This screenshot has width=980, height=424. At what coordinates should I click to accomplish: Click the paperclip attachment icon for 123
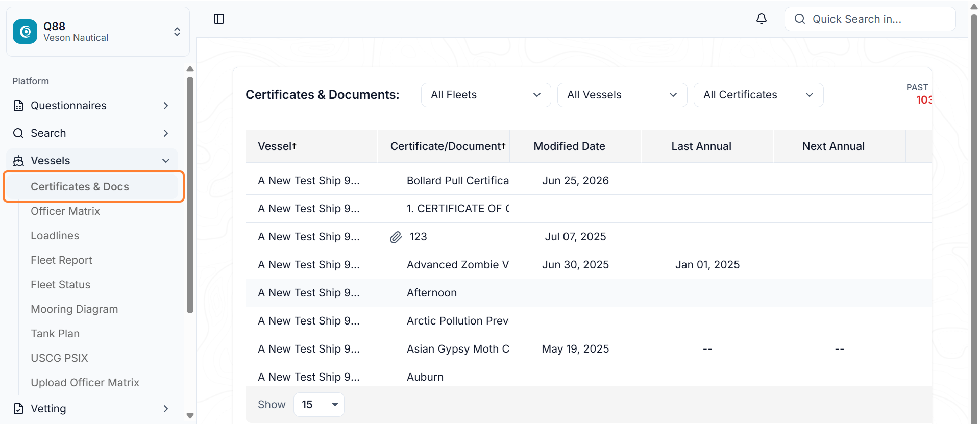click(x=396, y=237)
